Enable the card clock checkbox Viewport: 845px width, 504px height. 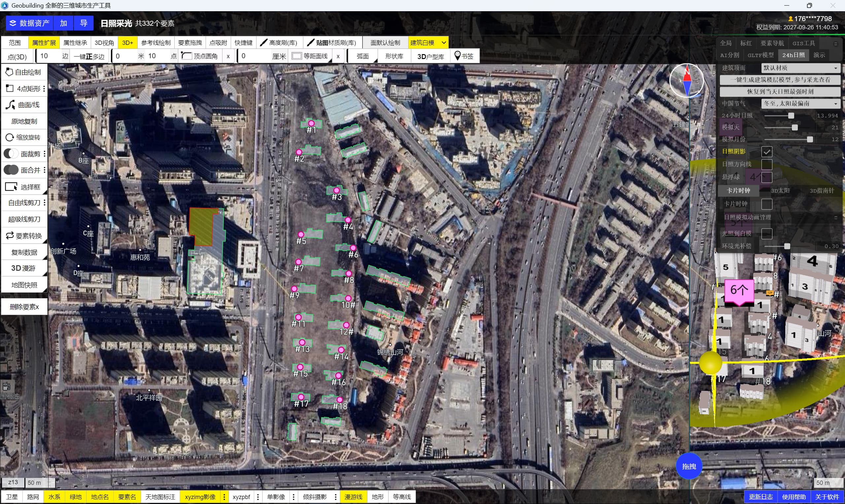[x=766, y=204]
